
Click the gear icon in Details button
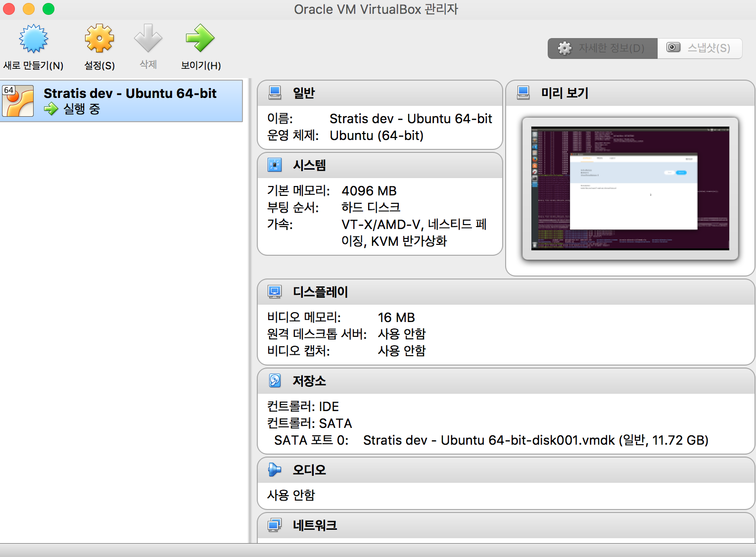[x=565, y=48]
